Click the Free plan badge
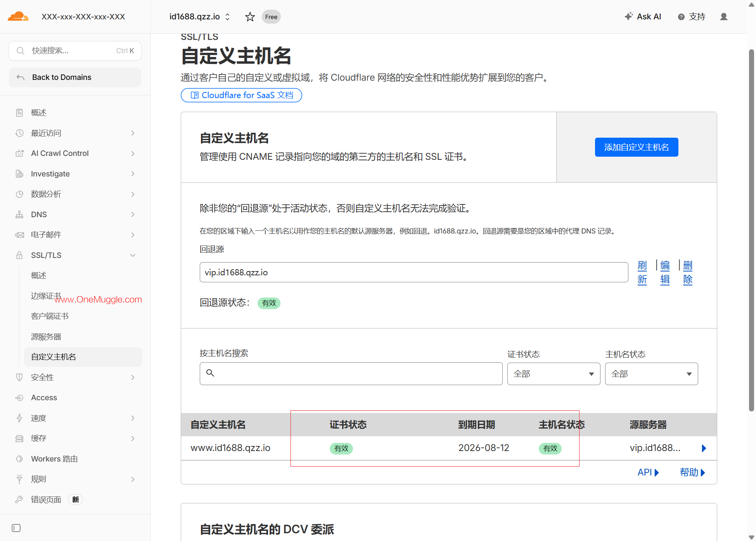 click(x=271, y=17)
